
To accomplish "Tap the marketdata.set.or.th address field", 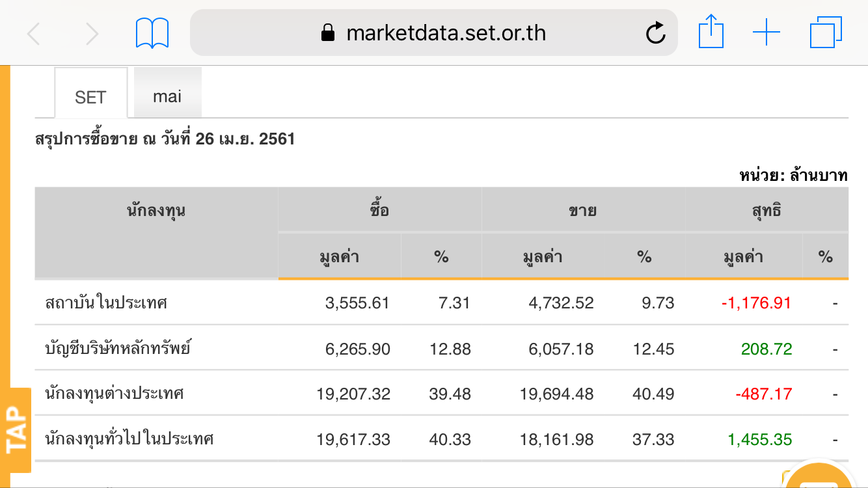I will click(x=446, y=33).
